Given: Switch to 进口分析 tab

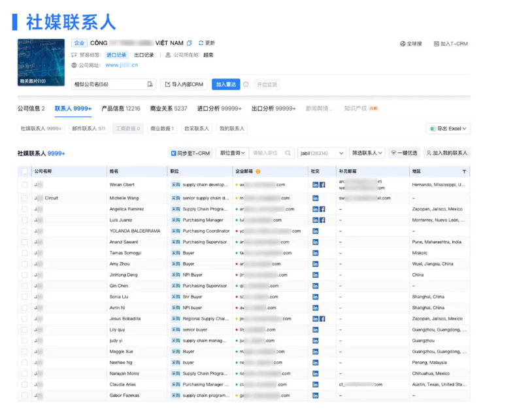Looking at the screenshot, I should (220, 108).
